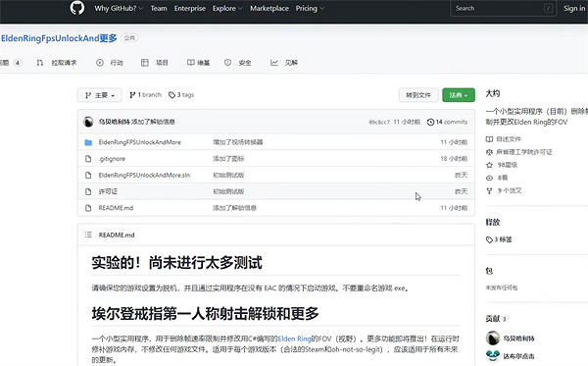The height and width of the screenshot is (366, 588).
Task: Click the graph insights icon
Action: (274, 63)
